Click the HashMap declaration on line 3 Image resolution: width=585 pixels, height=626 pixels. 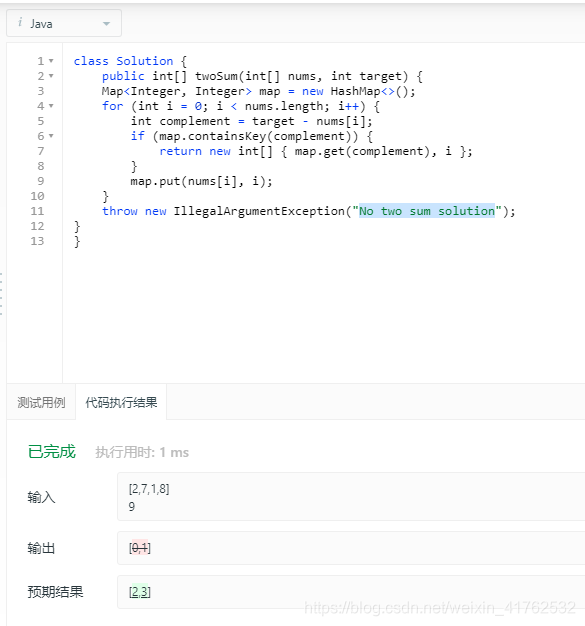tap(258, 91)
